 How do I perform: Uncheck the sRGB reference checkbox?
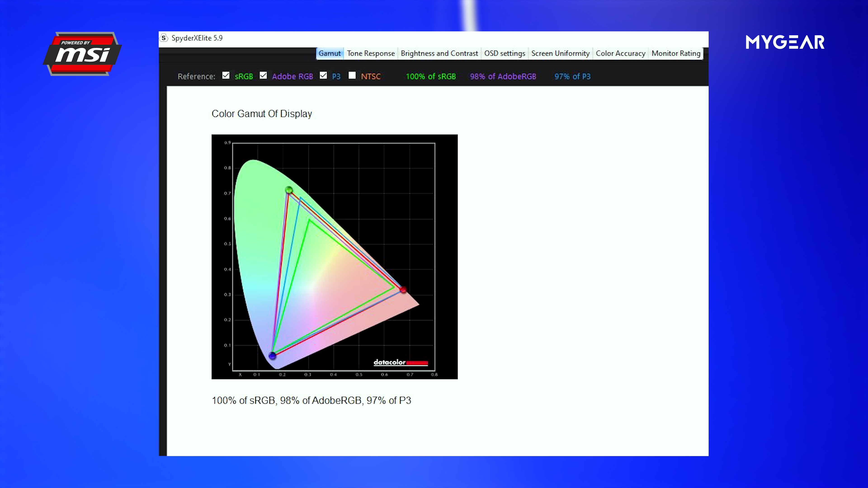click(226, 75)
